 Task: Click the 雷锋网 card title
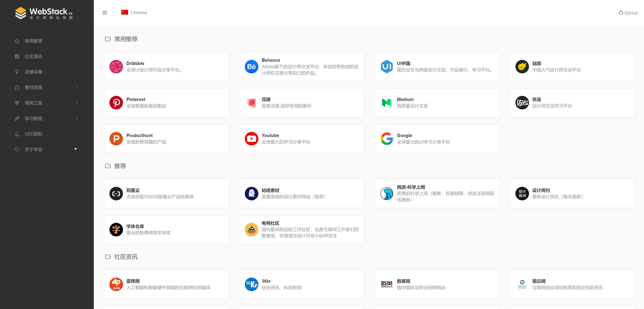(x=133, y=281)
